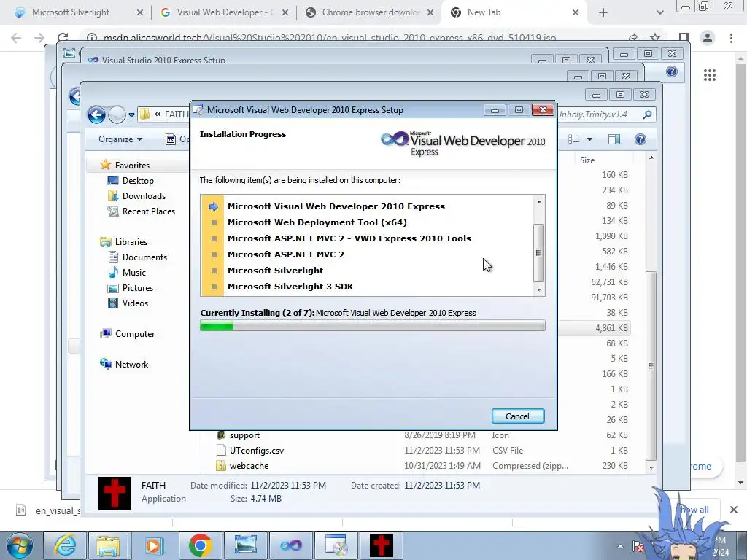Viewport: 747px width, 560px height.
Task: Click Explorer help question mark icon
Action: point(640,139)
